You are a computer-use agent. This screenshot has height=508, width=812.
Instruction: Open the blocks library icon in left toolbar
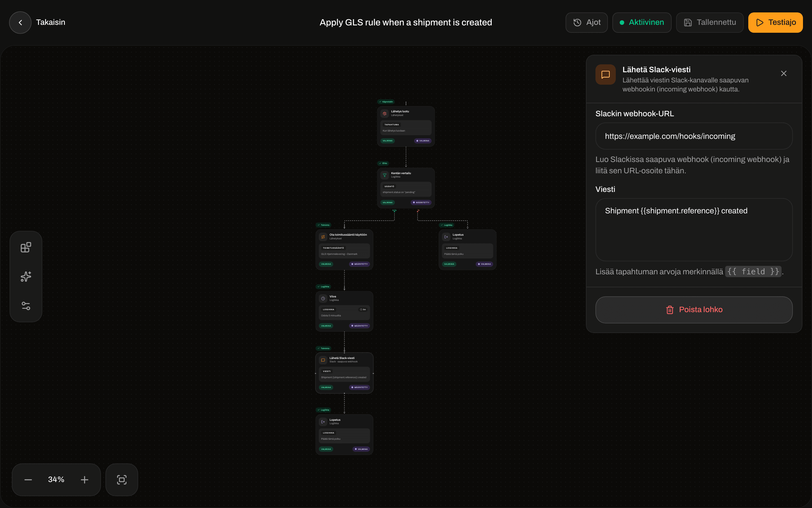tap(26, 248)
